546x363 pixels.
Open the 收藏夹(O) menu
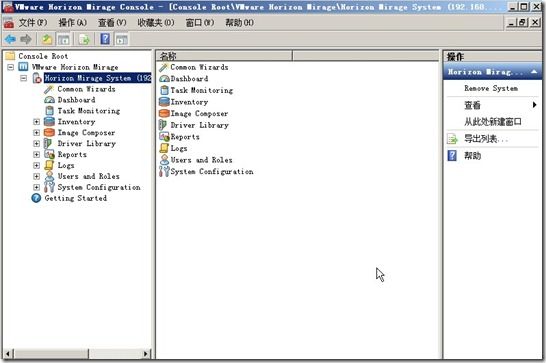pyautogui.click(x=156, y=23)
